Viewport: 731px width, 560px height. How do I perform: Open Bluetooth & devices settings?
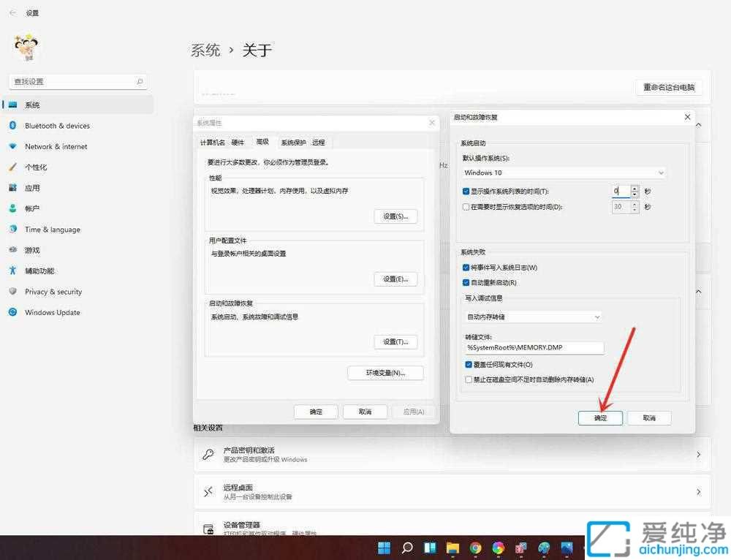(x=78, y=126)
